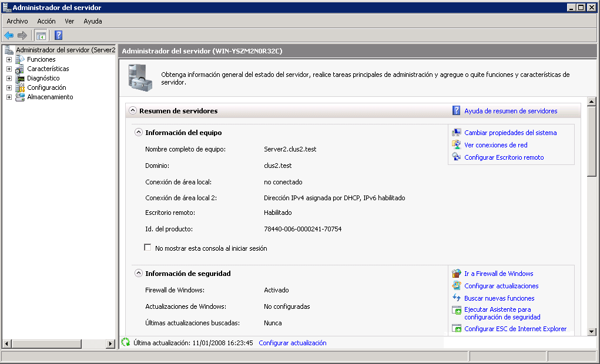Click the Configurar ESC de Internet Explorer link
600x364 pixels.
click(x=515, y=328)
